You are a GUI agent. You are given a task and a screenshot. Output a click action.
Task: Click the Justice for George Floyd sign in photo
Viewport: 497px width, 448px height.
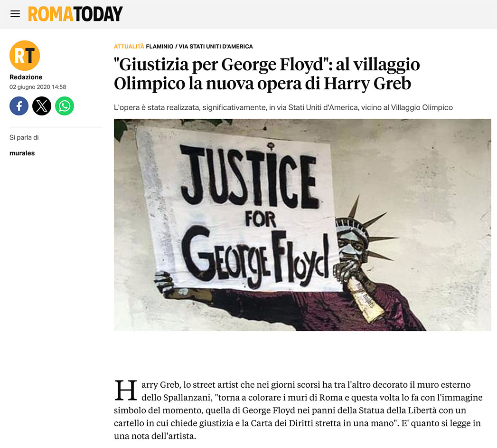point(238,210)
